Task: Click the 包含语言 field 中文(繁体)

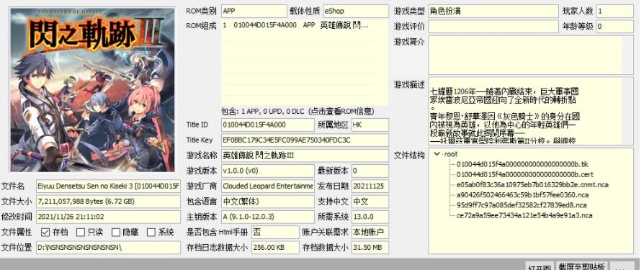Action: click(268, 202)
